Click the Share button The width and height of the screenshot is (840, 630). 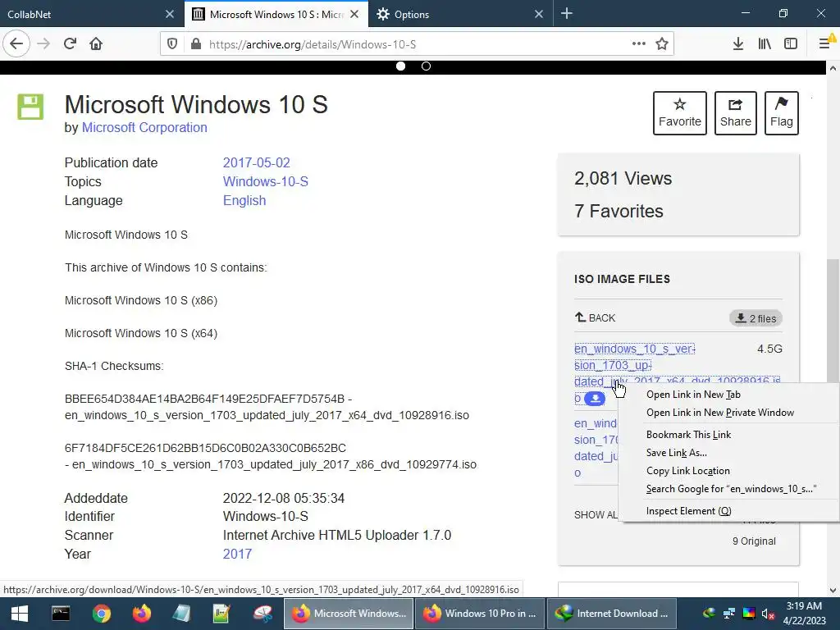point(735,113)
